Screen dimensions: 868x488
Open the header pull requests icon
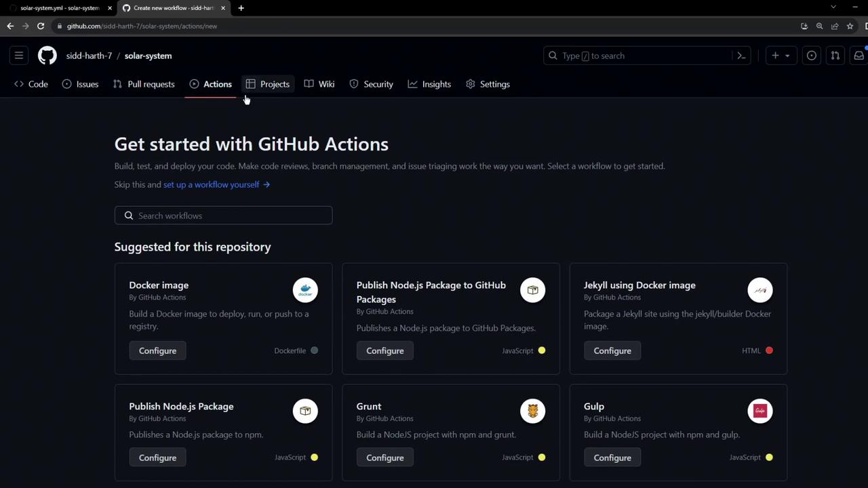835,56
